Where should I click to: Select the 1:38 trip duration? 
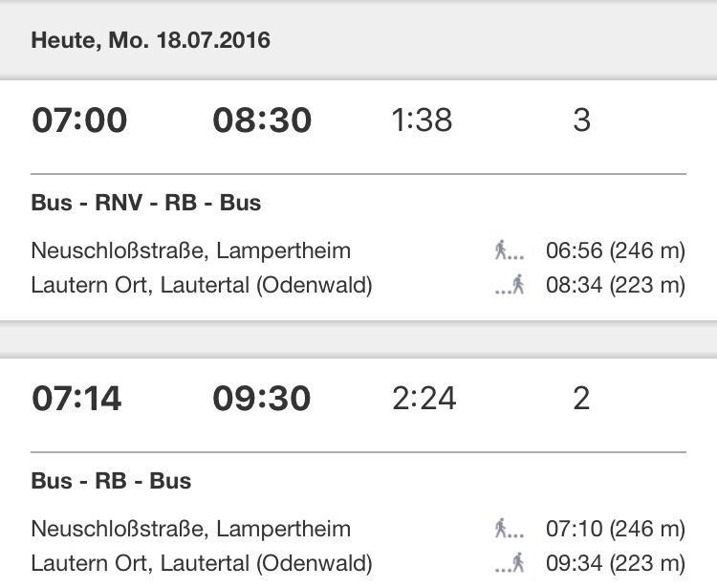click(x=422, y=121)
